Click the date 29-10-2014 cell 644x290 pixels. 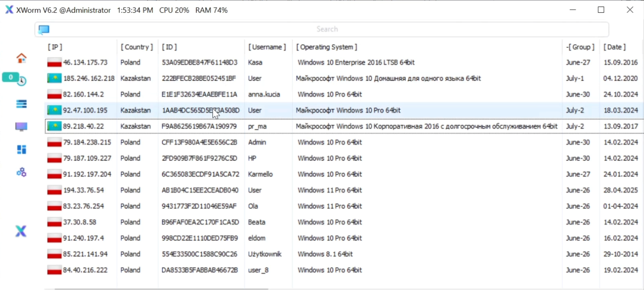[x=620, y=254]
